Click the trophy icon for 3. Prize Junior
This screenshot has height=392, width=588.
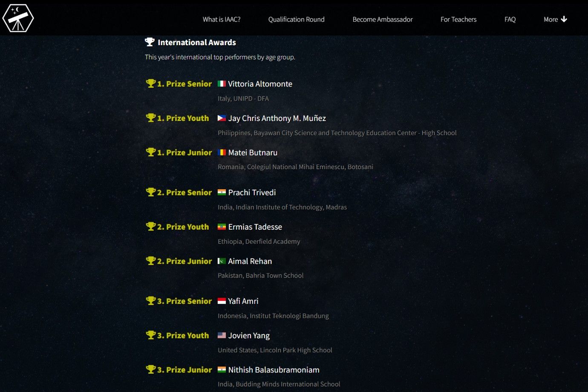click(150, 369)
